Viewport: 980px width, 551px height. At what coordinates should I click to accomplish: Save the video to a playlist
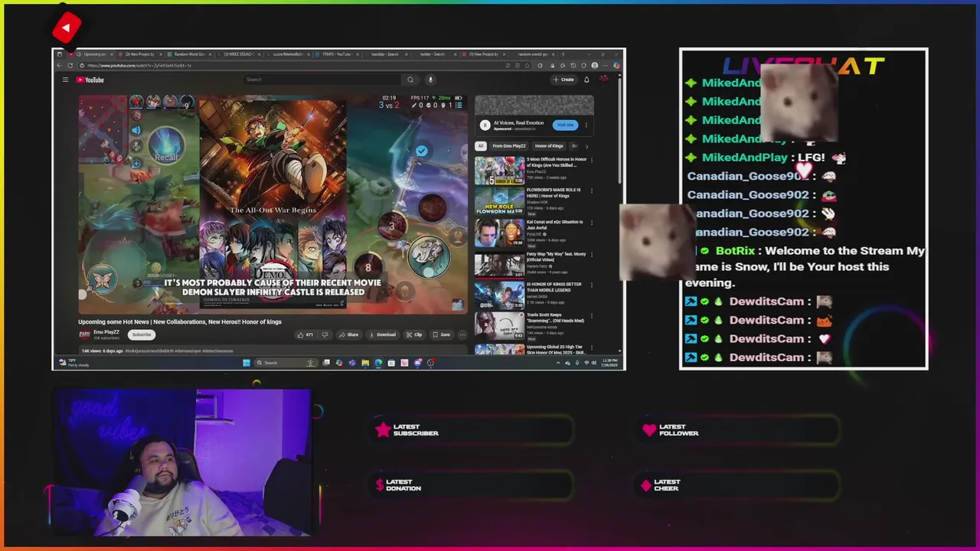441,334
